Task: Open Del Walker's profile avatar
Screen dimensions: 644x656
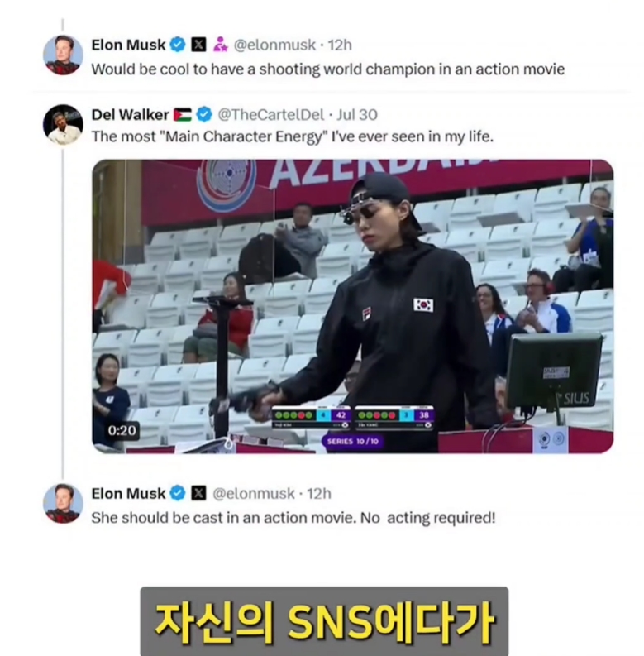Action: (x=63, y=125)
